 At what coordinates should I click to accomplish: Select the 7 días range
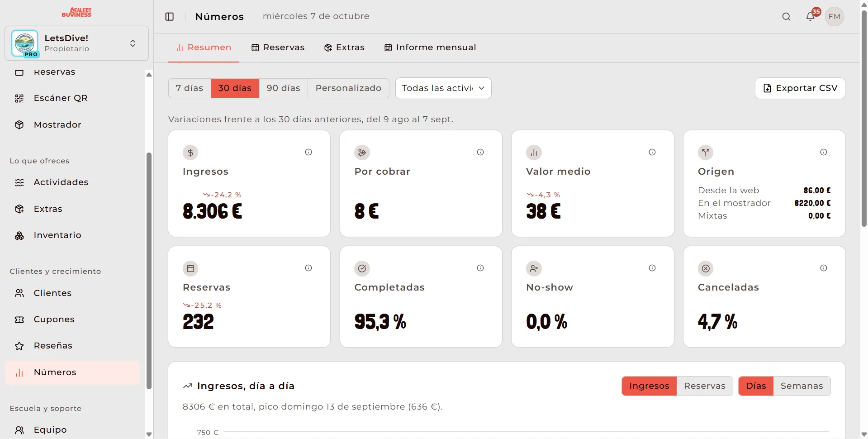[190, 88]
